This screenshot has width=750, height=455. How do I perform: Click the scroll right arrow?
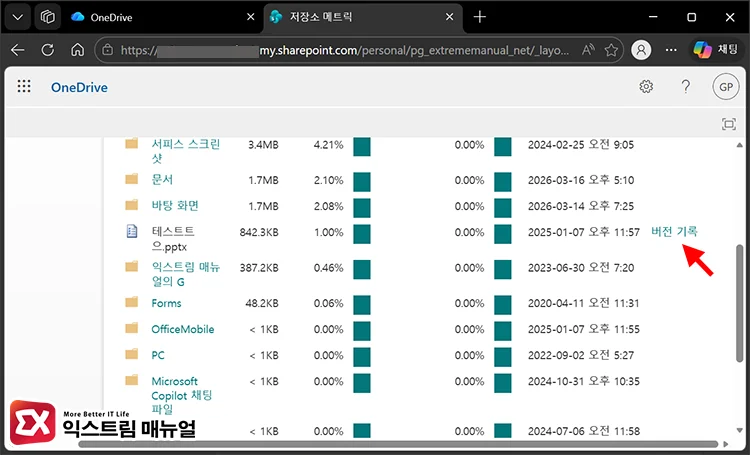pos(726,444)
